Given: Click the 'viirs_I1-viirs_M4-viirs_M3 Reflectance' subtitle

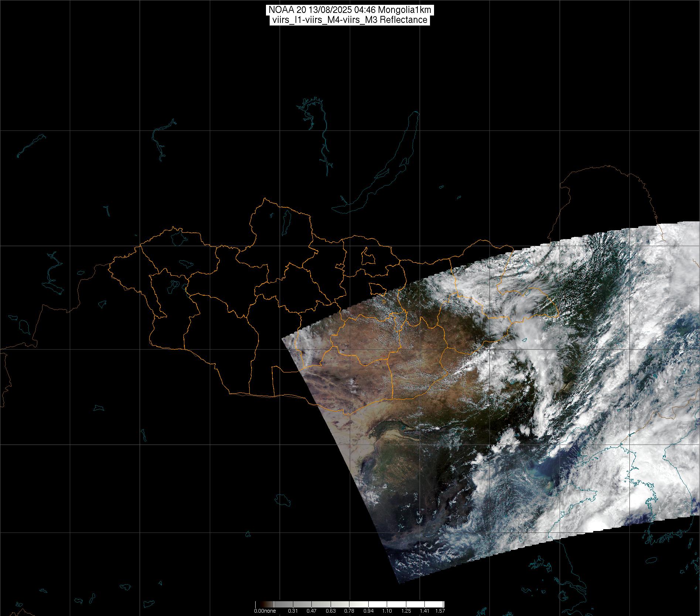Looking at the screenshot, I should [349, 20].
